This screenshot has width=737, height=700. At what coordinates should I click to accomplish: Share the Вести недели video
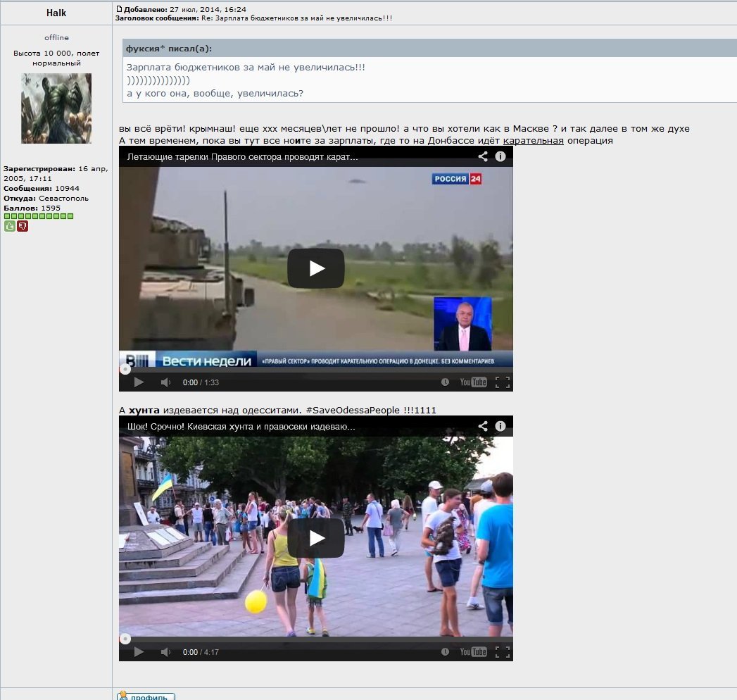[483, 156]
